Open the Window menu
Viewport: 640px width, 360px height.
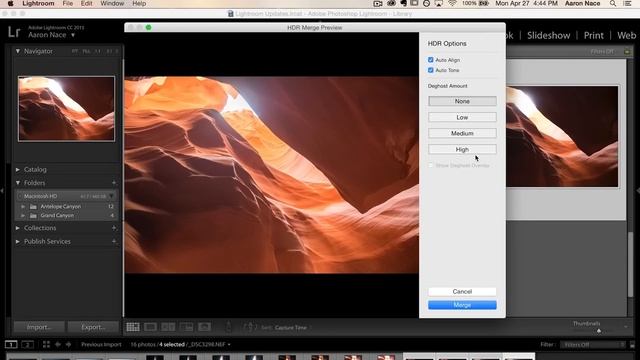pyautogui.click(x=112, y=4)
